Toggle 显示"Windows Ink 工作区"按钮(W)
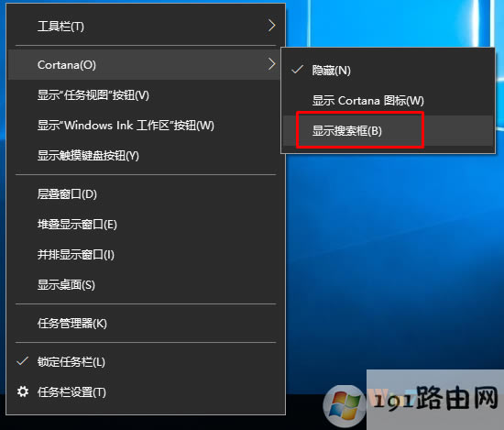Viewport: 504px width, 430px height. (x=146, y=126)
